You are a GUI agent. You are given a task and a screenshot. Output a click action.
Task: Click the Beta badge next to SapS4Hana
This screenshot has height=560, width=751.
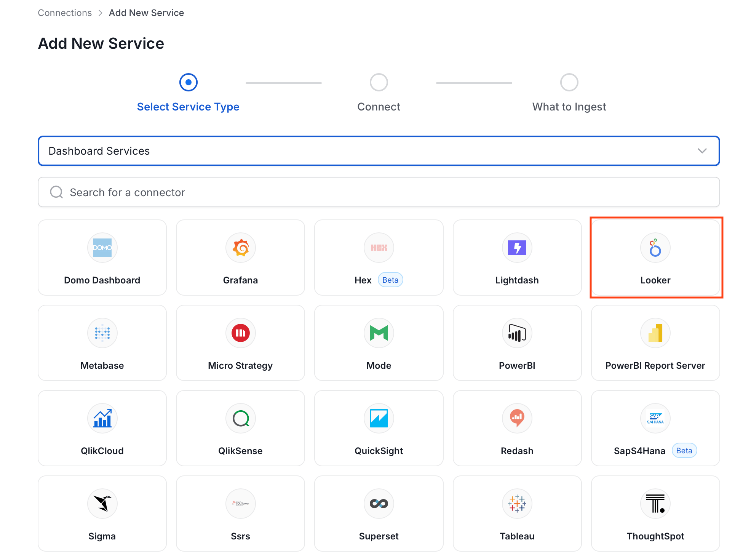(684, 451)
